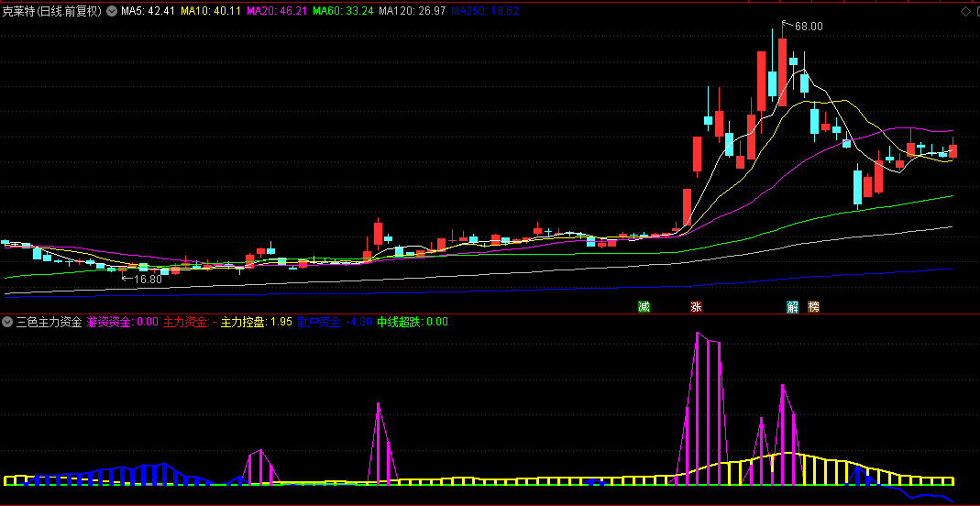The height and width of the screenshot is (506, 980).
Task: Select the MA250: 18.62 label
Action: 485,11
